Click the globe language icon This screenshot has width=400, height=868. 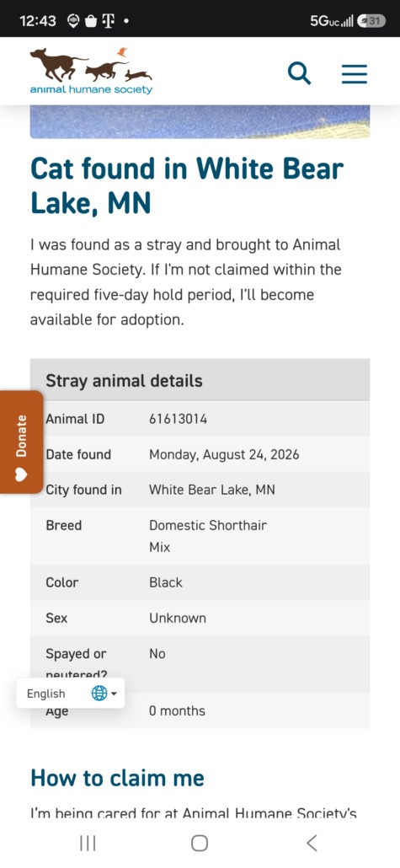[99, 693]
